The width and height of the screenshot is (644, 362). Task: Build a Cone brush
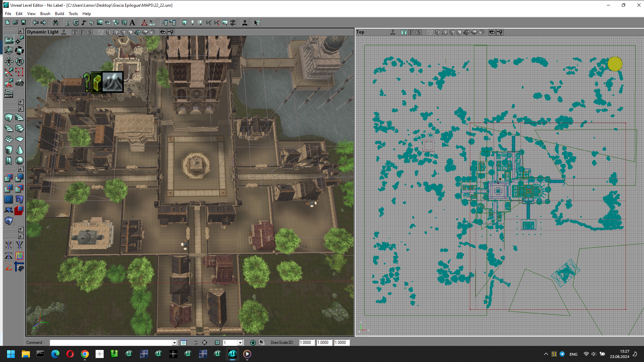19,150
